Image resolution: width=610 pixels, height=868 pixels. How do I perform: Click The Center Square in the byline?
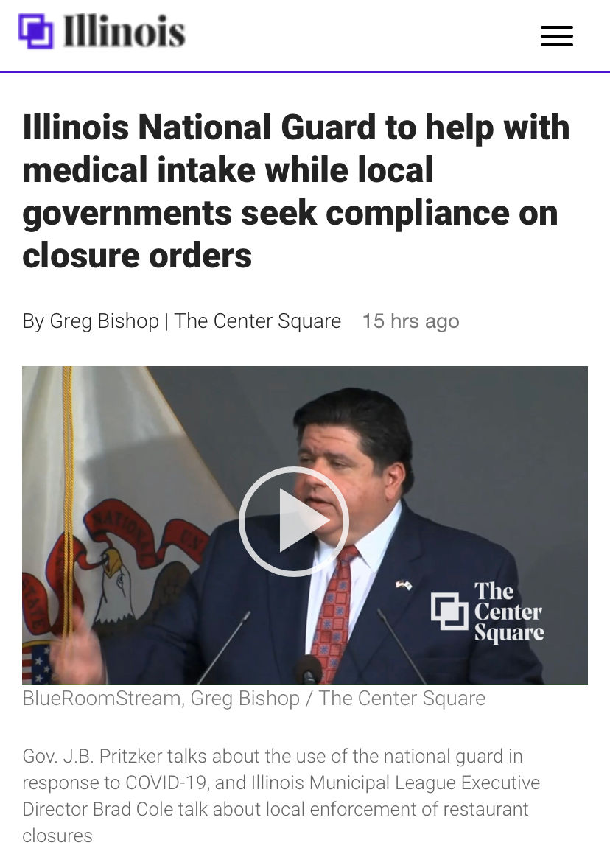pos(257,321)
